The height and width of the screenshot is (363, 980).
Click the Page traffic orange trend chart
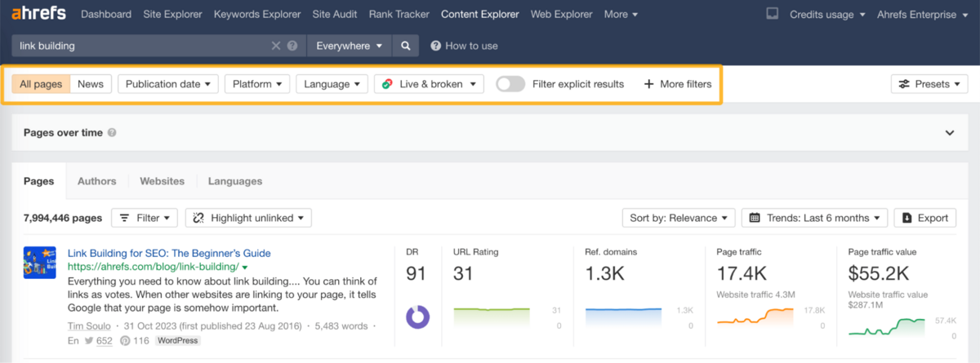point(755,317)
